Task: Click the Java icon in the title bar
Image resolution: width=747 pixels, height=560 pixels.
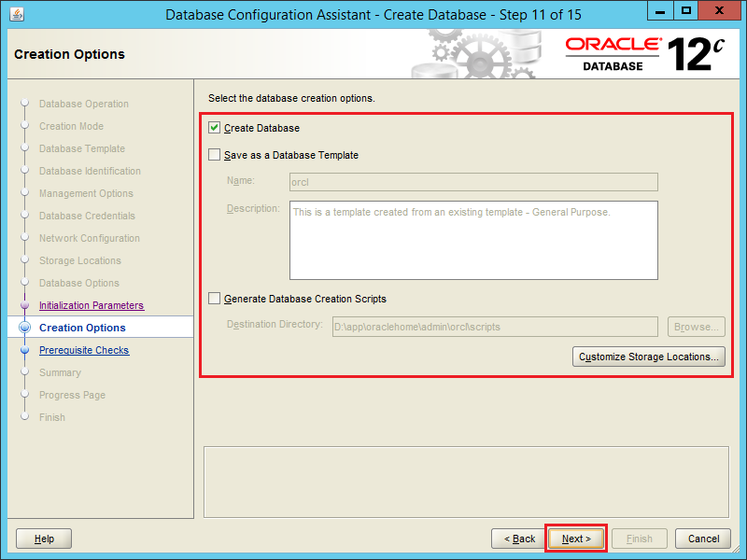Action: pyautogui.click(x=17, y=14)
